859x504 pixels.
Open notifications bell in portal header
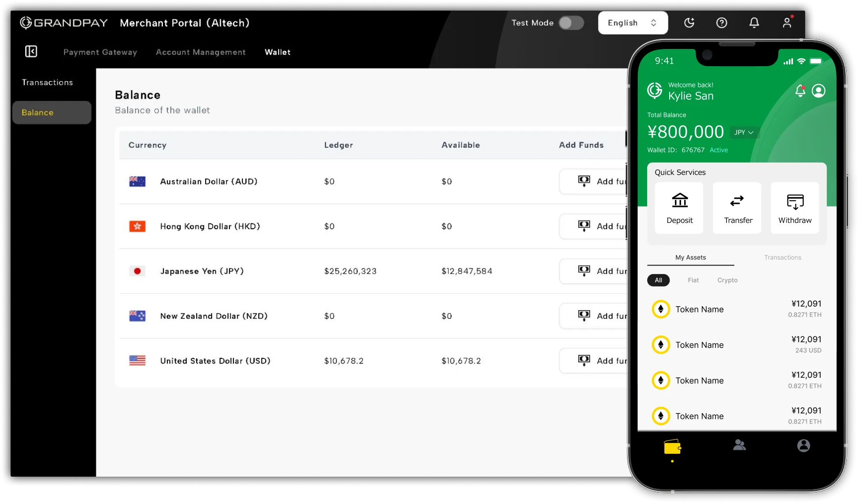pos(754,23)
